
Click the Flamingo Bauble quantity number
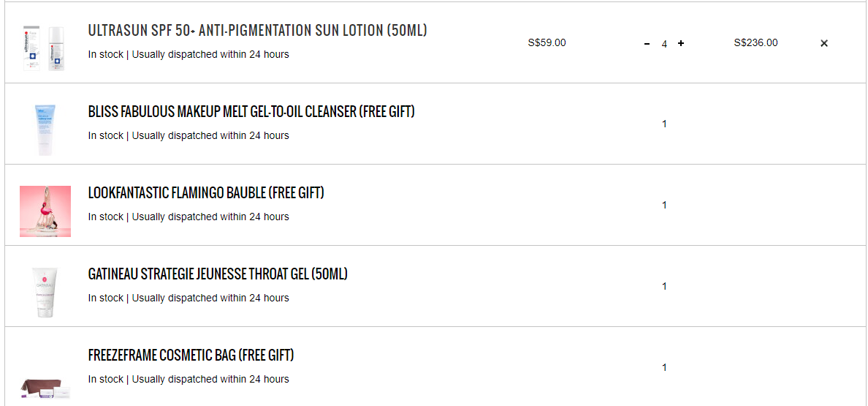point(664,206)
